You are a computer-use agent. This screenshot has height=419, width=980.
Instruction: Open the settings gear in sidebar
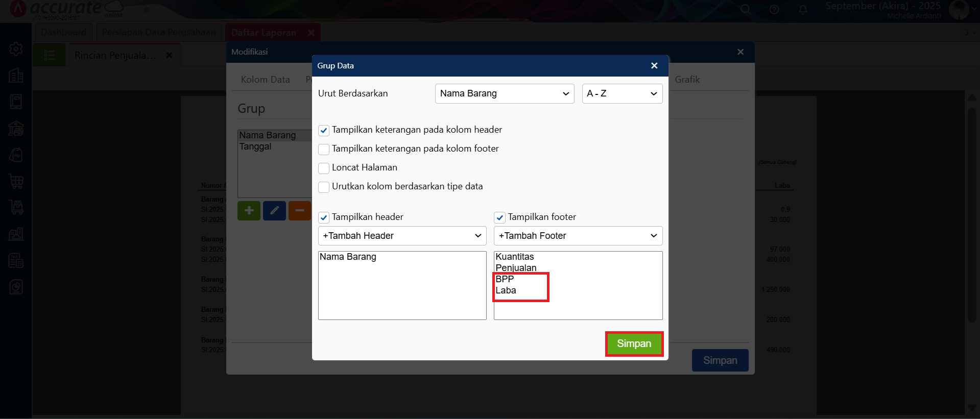click(16, 49)
